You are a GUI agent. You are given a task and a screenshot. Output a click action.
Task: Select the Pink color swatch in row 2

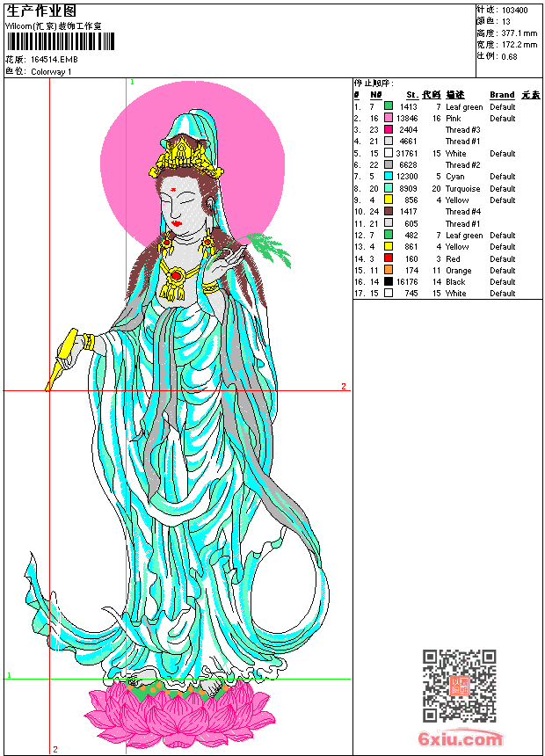(x=389, y=118)
